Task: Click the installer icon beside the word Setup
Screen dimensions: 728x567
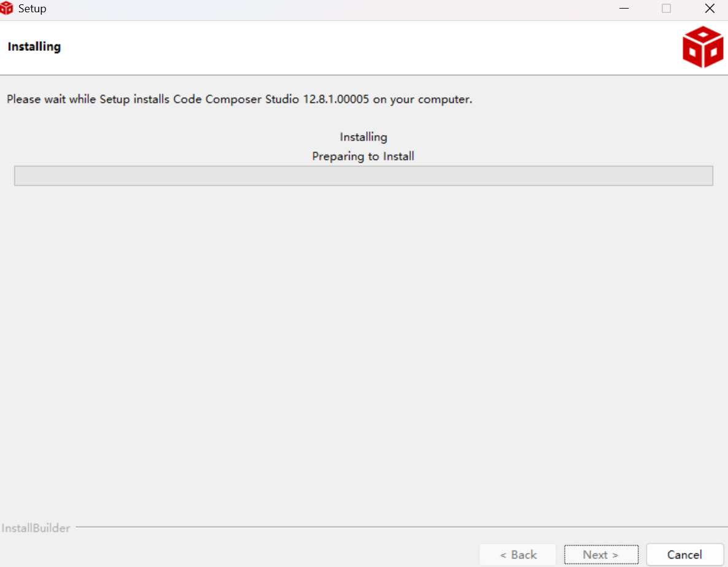Action: (9, 9)
